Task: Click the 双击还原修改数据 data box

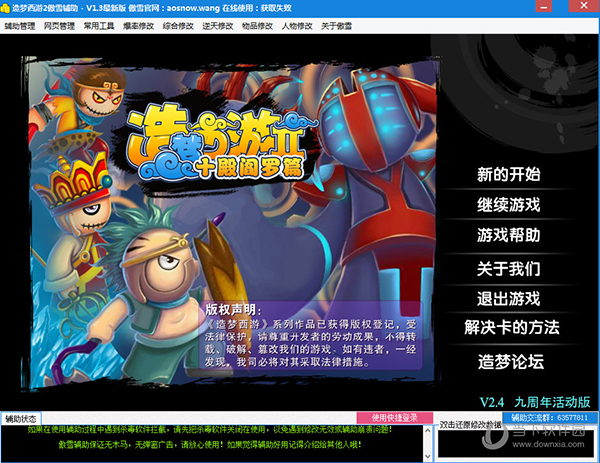Action: pos(516,444)
